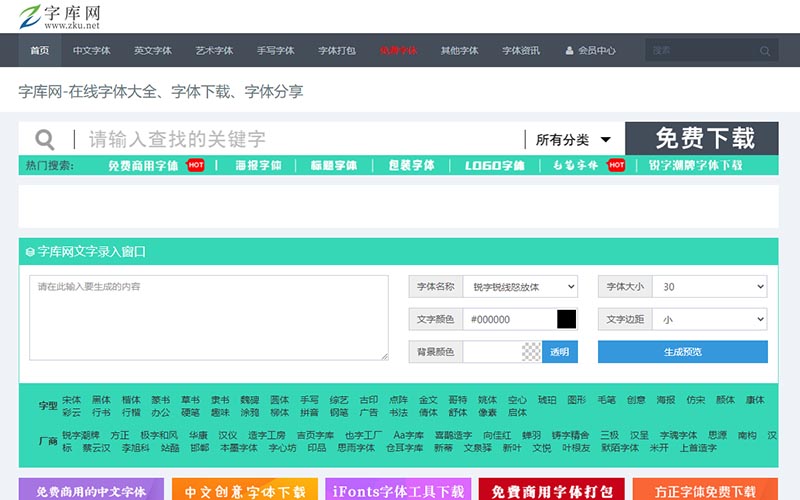Select the 汉仪 vendor link

point(228,435)
